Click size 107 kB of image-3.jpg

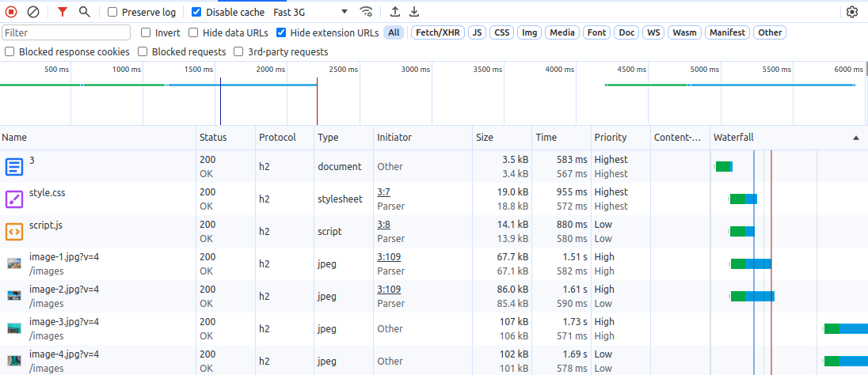pos(514,322)
